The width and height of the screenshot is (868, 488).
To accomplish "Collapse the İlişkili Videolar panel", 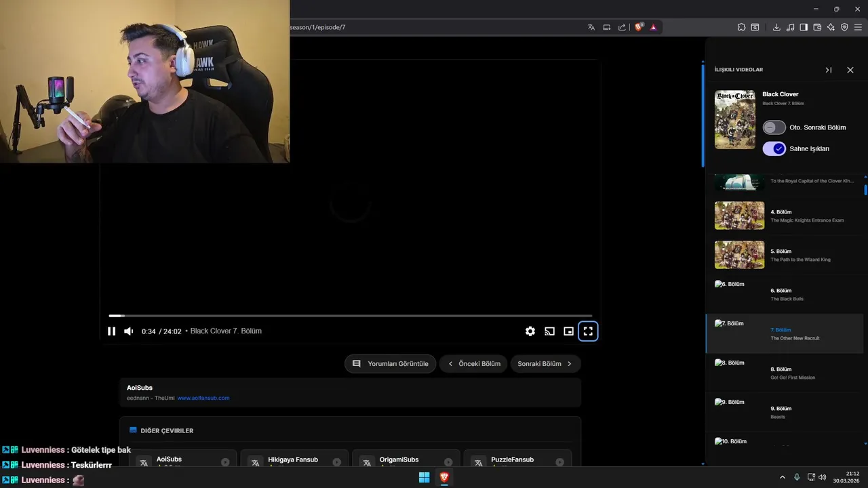I will click(829, 70).
